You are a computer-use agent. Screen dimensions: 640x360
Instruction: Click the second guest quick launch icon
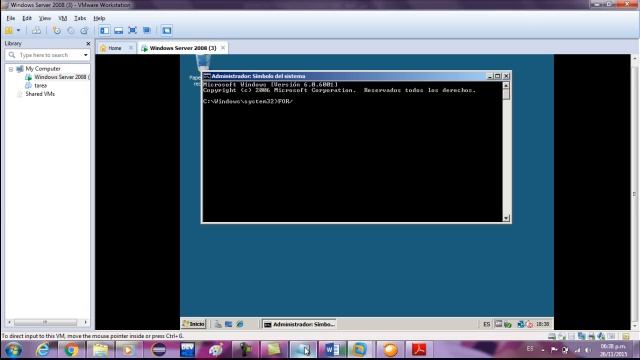[x=229, y=324]
